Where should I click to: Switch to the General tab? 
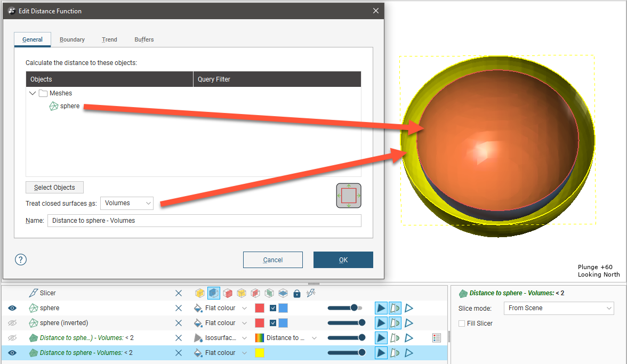tap(33, 39)
